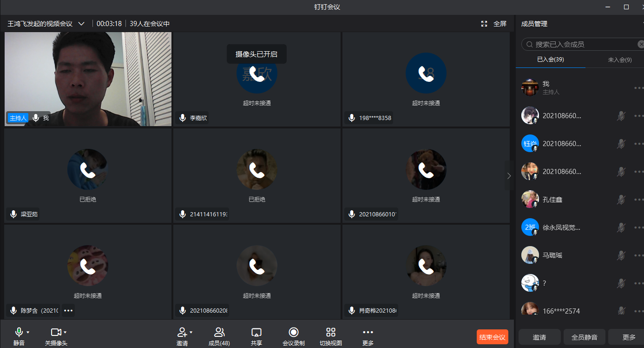Enter fullscreen mode
Screen dimensions: 644x348
click(x=493, y=24)
